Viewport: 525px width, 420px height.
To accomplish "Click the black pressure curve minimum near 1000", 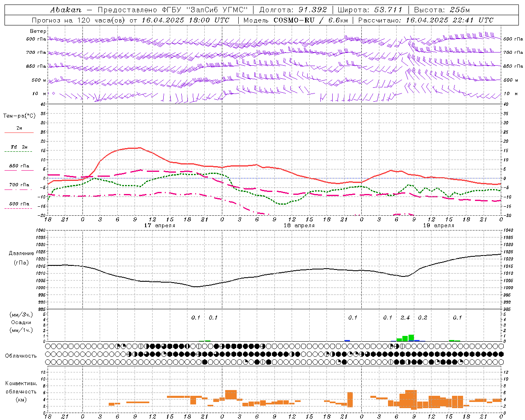I will coord(196,286).
